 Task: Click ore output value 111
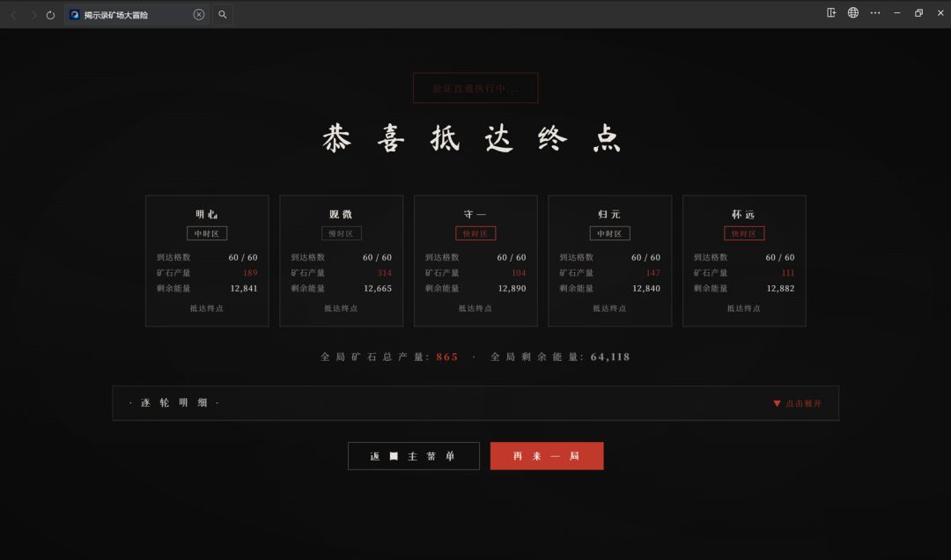coord(788,273)
